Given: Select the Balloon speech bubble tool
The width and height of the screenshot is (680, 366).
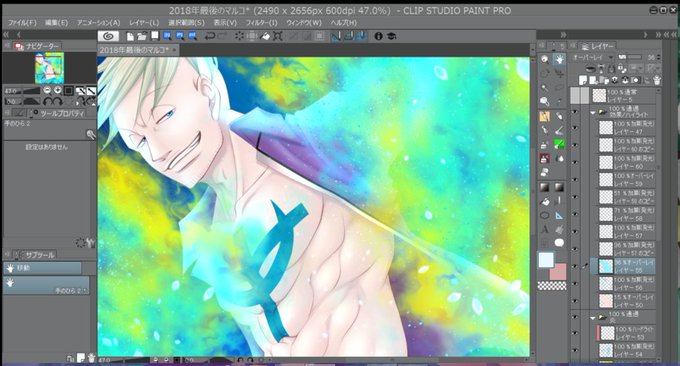Looking at the screenshot, I should click(x=559, y=243).
